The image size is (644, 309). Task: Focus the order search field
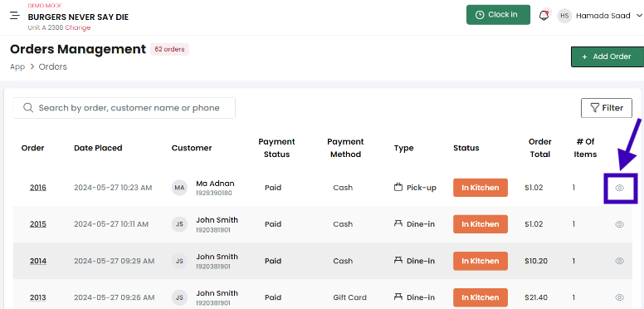124,108
